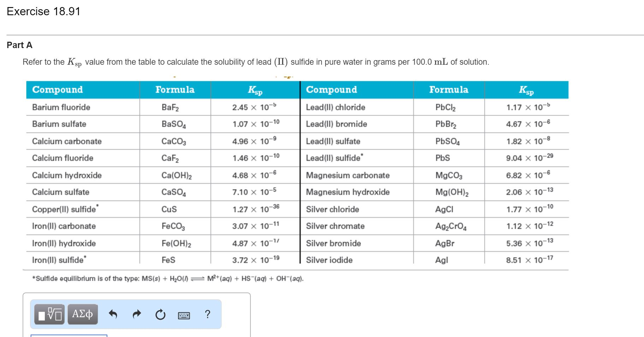Redo the previous equation edit

point(136,314)
